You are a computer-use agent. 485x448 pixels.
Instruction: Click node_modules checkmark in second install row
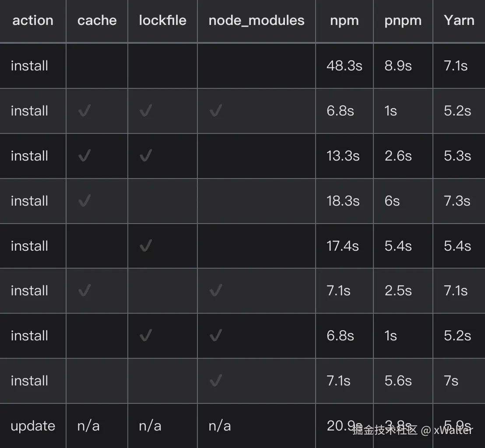[215, 111]
